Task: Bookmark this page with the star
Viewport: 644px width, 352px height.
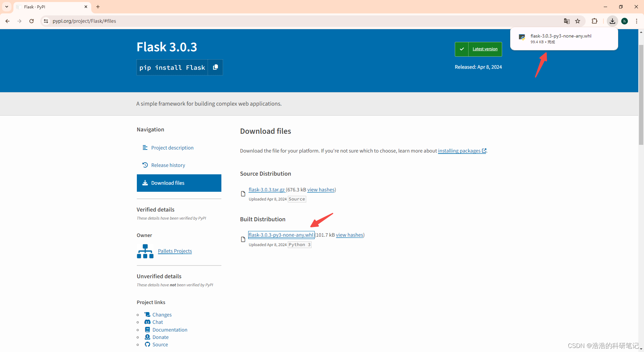Action: click(578, 21)
